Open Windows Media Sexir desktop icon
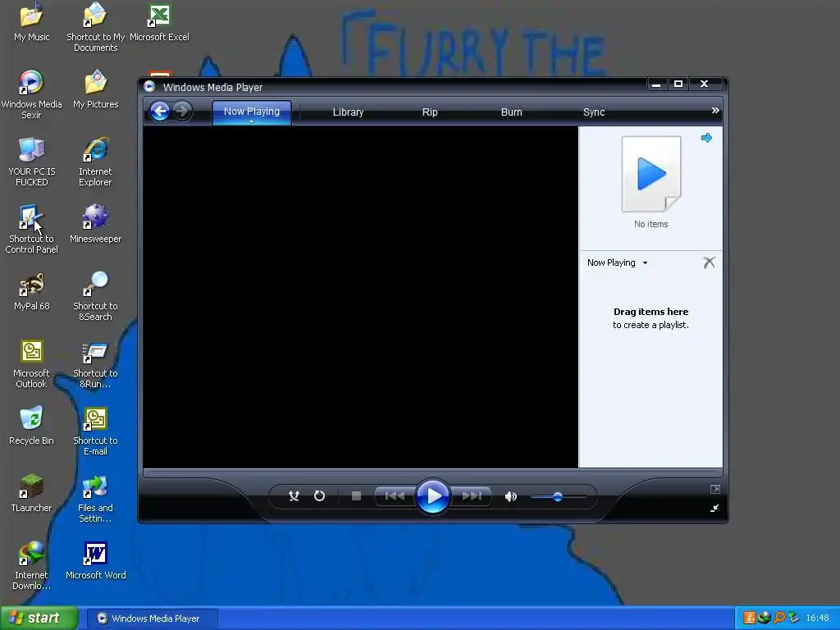The height and width of the screenshot is (630, 840). coord(31,95)
